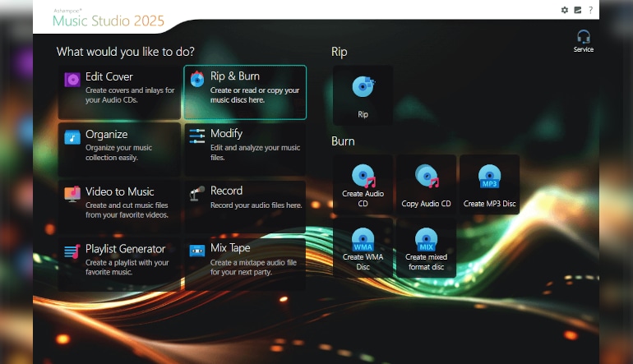
Task: Open settings gear in title bar
Action: [565, 10]
